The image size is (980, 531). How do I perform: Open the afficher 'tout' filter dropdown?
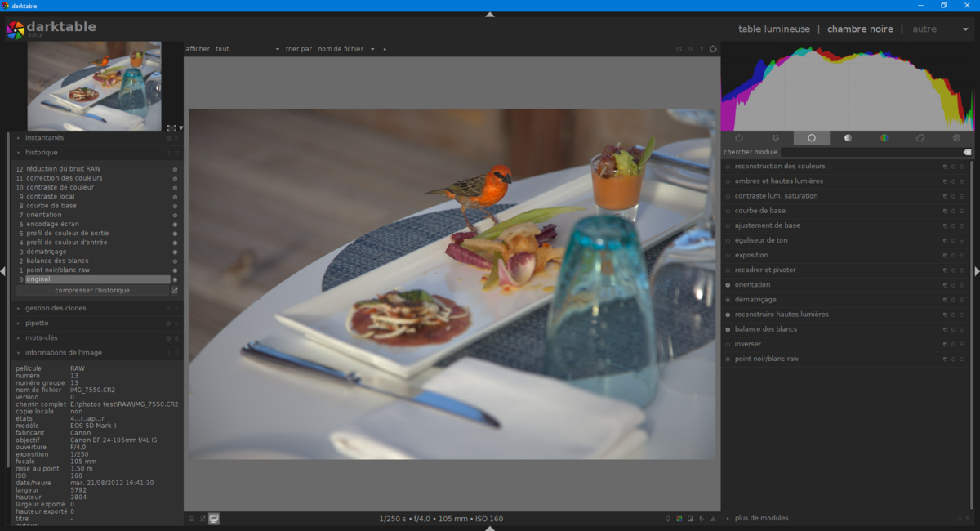click(247, 49)
